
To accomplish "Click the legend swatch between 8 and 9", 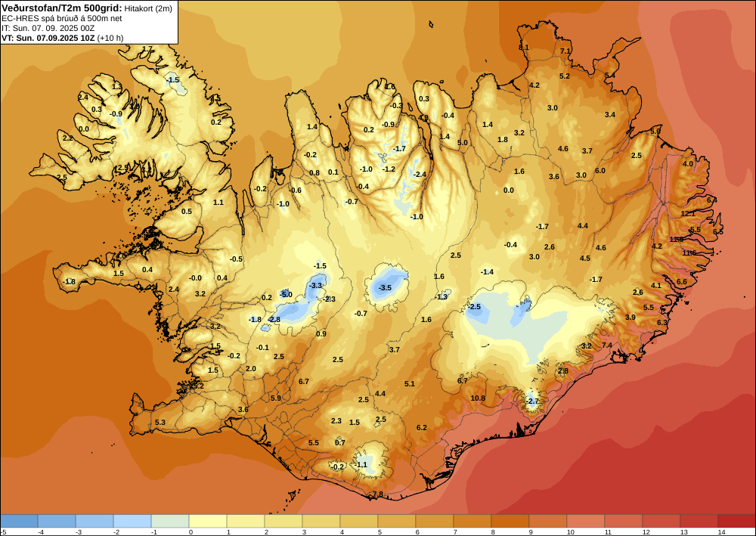I will [510, 521].
